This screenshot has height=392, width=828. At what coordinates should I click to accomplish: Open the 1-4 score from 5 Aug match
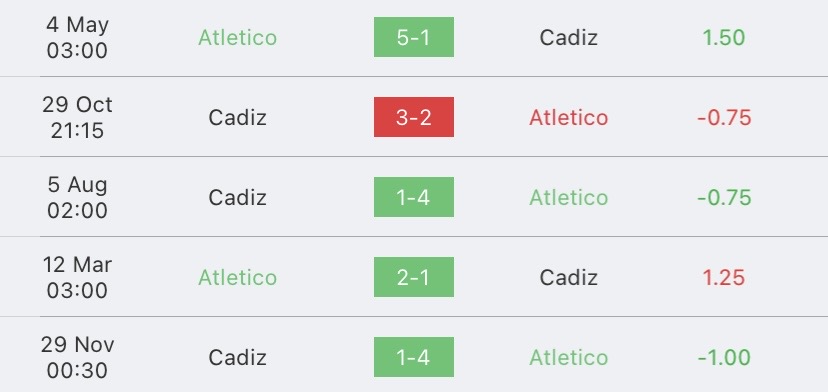(413, 197)
